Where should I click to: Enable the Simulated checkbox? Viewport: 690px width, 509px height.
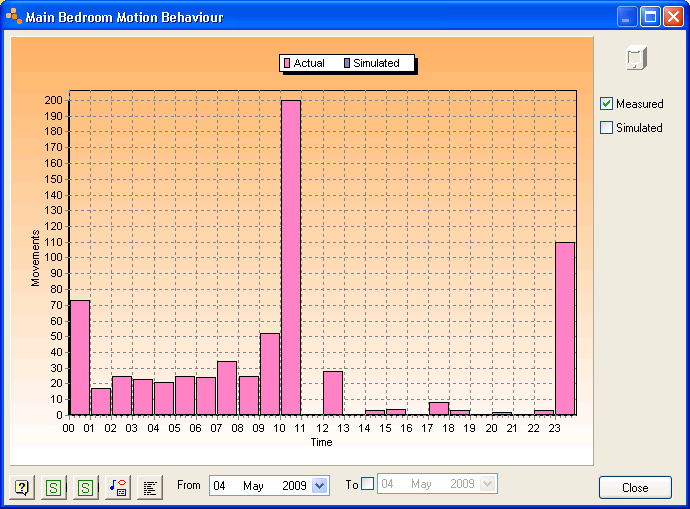(606, 128)
